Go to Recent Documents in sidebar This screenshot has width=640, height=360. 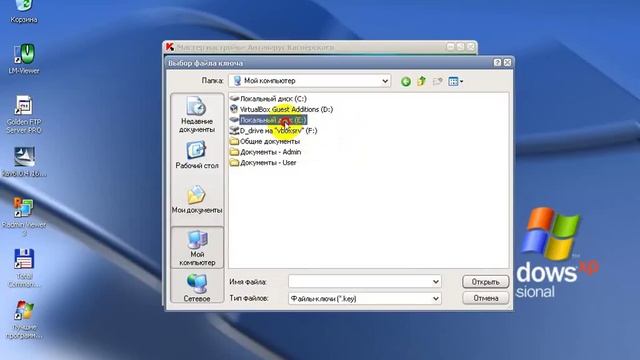pos(197,114)
